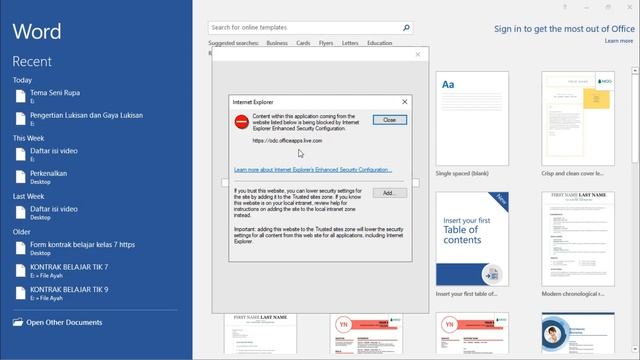Focus the Search for online templates field
Screen dimensions: 640x360
[x=310, y=28]
